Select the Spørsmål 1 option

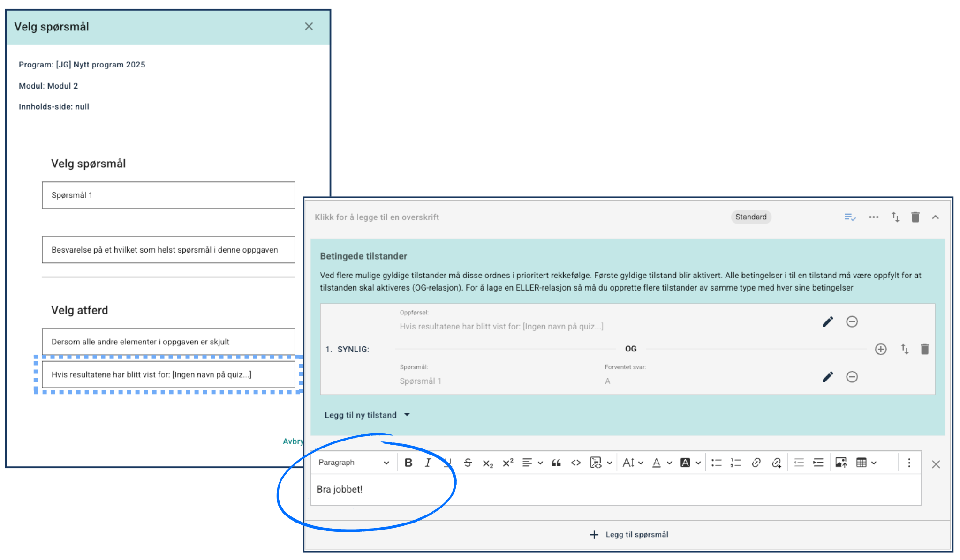pyautogui.click(x=168, y=195)
